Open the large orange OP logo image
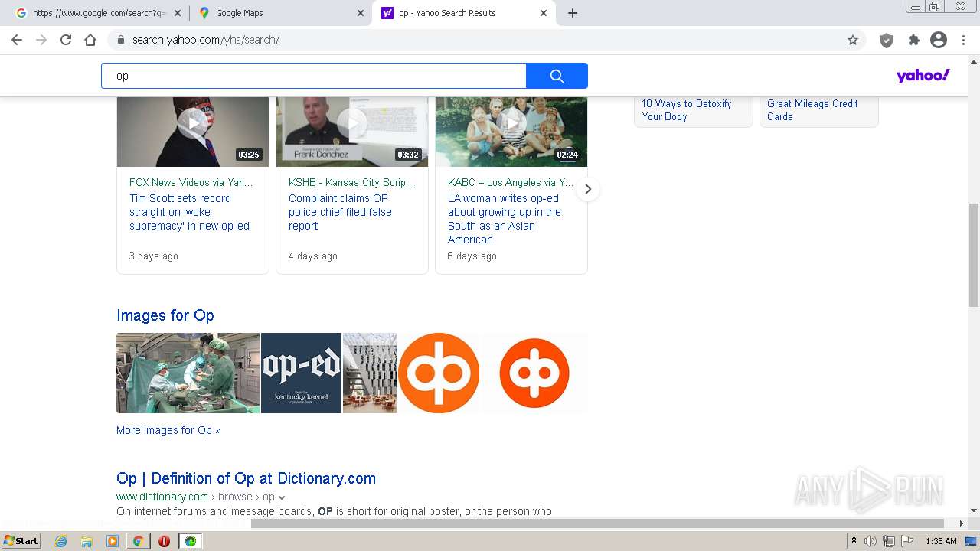 pos(439,373)
